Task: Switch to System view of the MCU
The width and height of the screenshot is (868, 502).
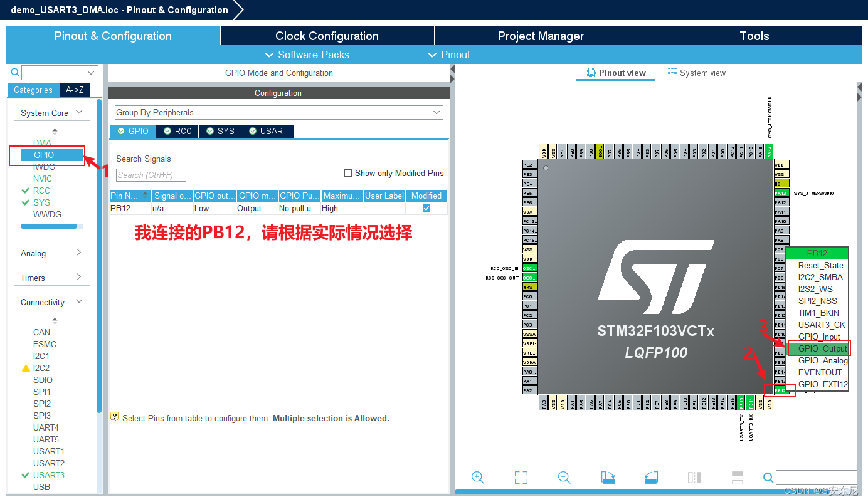Action: click(x=697, y=72)
